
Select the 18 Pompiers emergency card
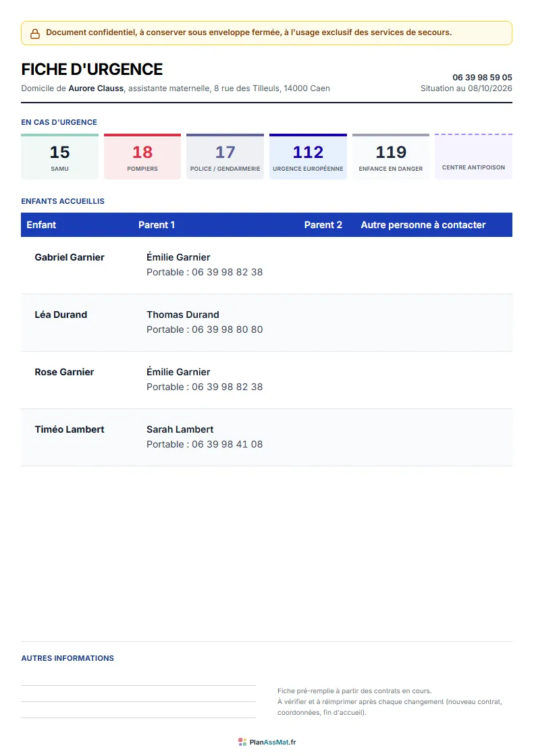142,157
